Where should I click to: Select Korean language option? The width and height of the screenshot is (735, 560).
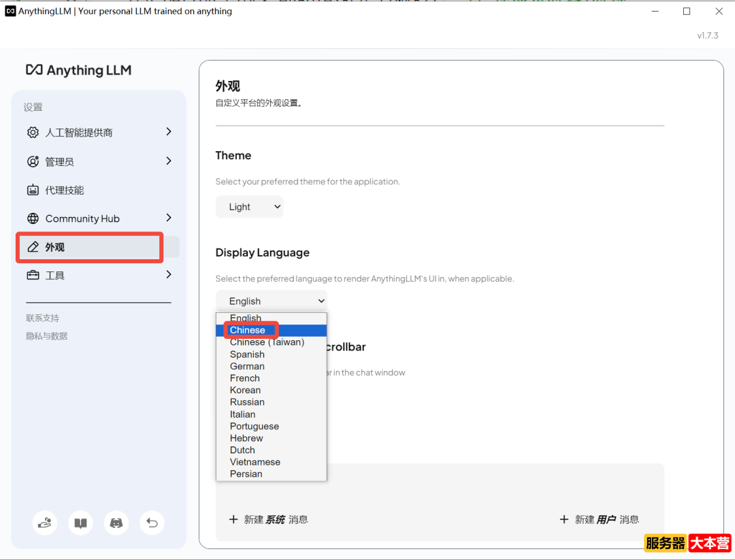[x=272, y=390]
